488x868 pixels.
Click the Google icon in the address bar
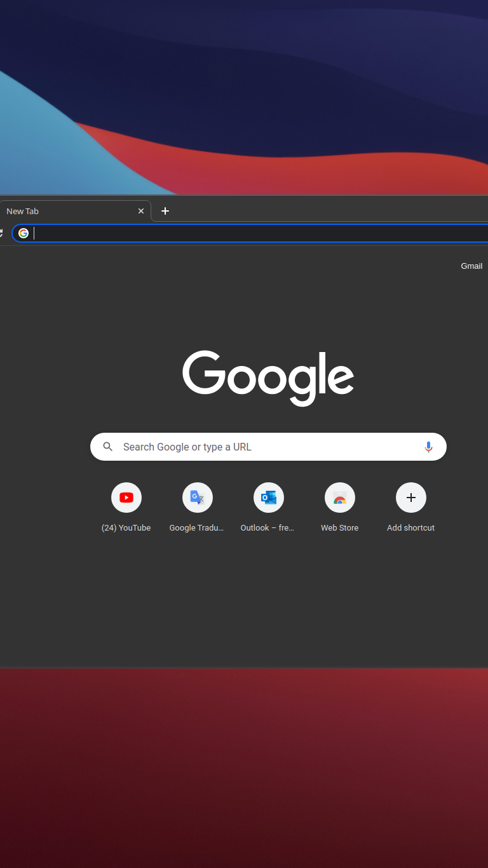tap(24, 233)
